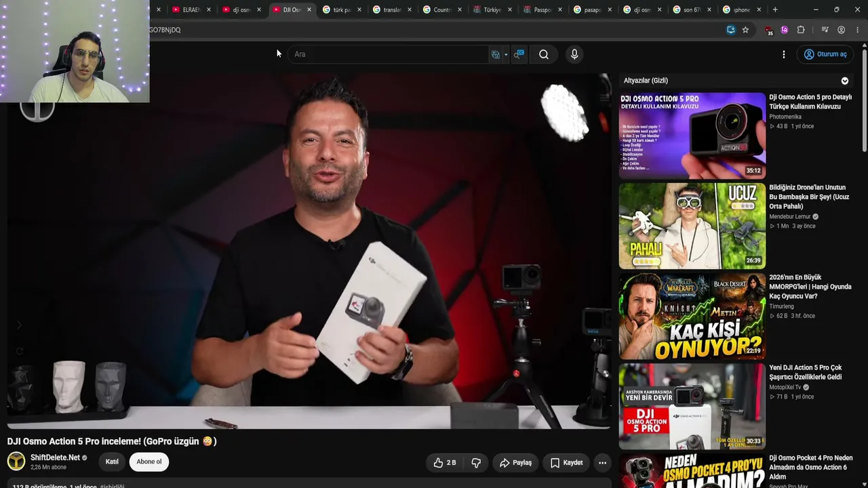868x488 pixels.
Task: Bookmark this page with the star icon
Action: tap(745, 30)
